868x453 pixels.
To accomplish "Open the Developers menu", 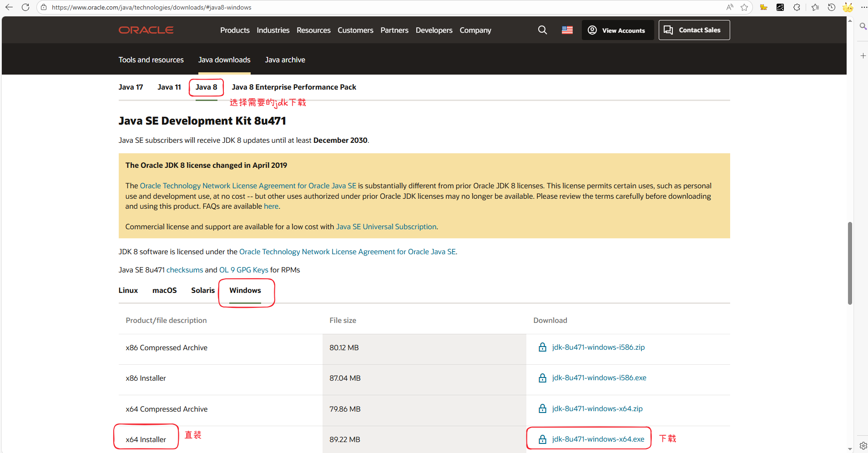I will pyautogui.click(x=434, y=30).
